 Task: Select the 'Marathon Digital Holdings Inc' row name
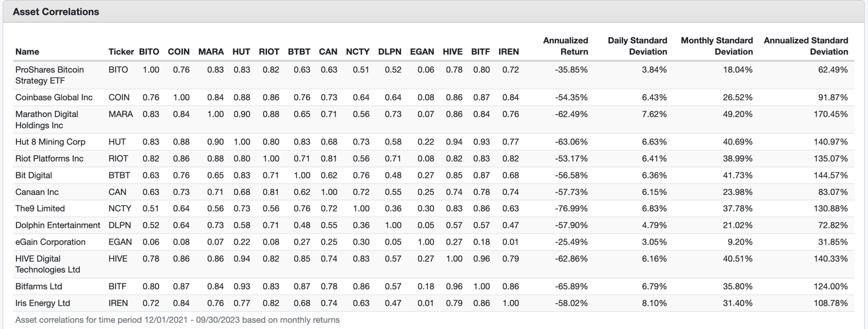(47, 120)
